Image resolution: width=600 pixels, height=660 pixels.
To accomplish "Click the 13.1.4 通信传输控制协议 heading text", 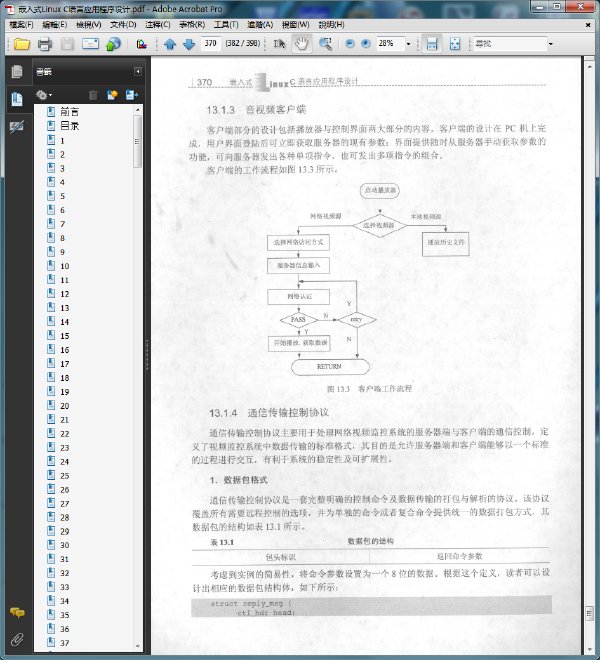I will click(x=269, y=413).
